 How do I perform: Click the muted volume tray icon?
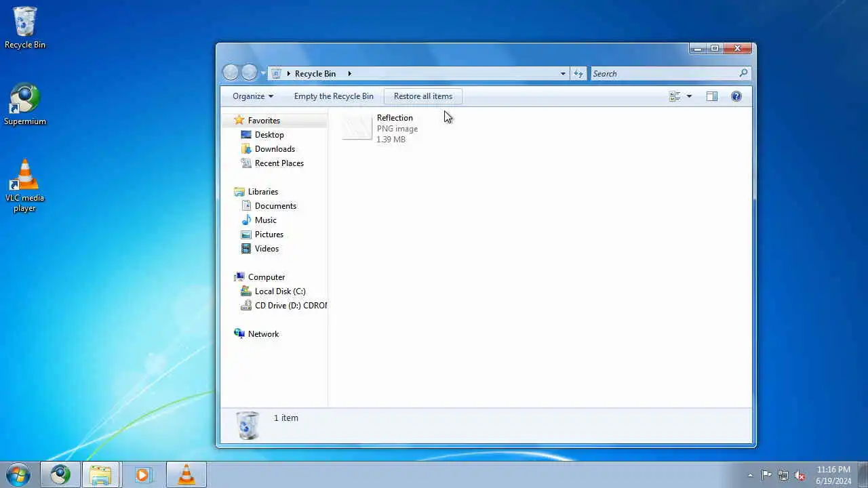pyautogui.click(x=800, y=476)
